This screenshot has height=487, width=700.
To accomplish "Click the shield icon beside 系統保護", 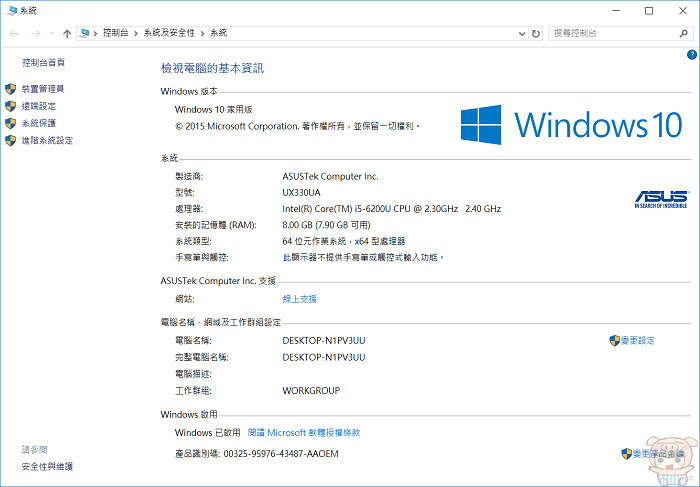I will tap(11, 123).
